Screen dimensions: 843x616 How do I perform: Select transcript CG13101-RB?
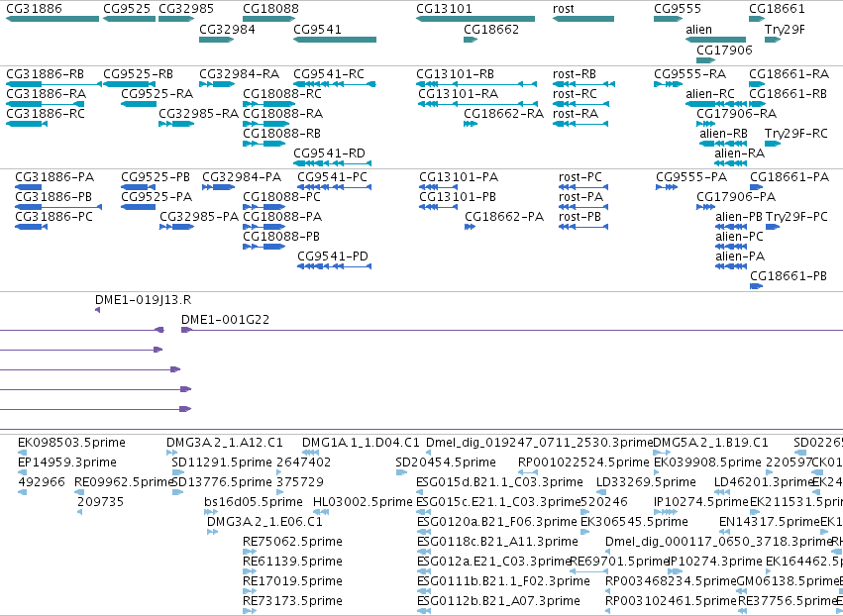tap(476, 84)
